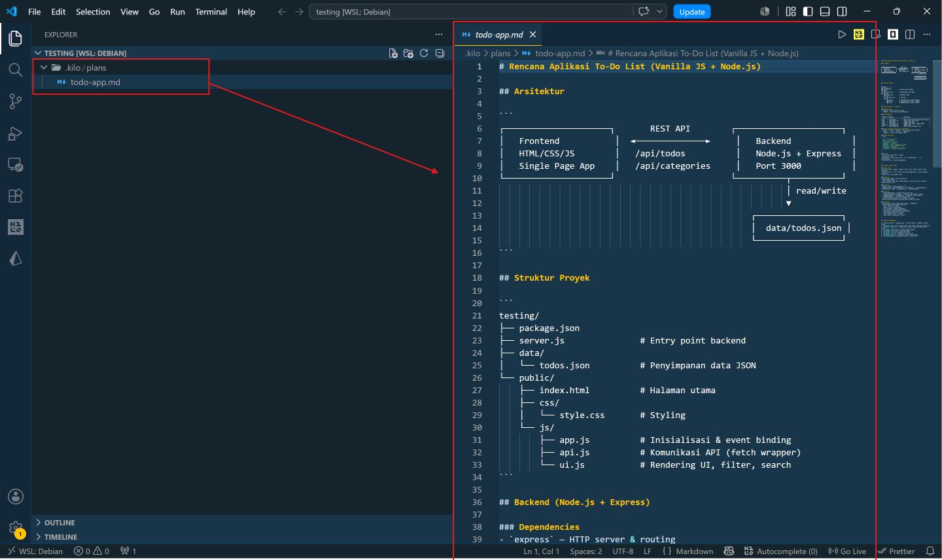Open the Run menu
This screenshot has width=942, height=560.
point(177,12)
